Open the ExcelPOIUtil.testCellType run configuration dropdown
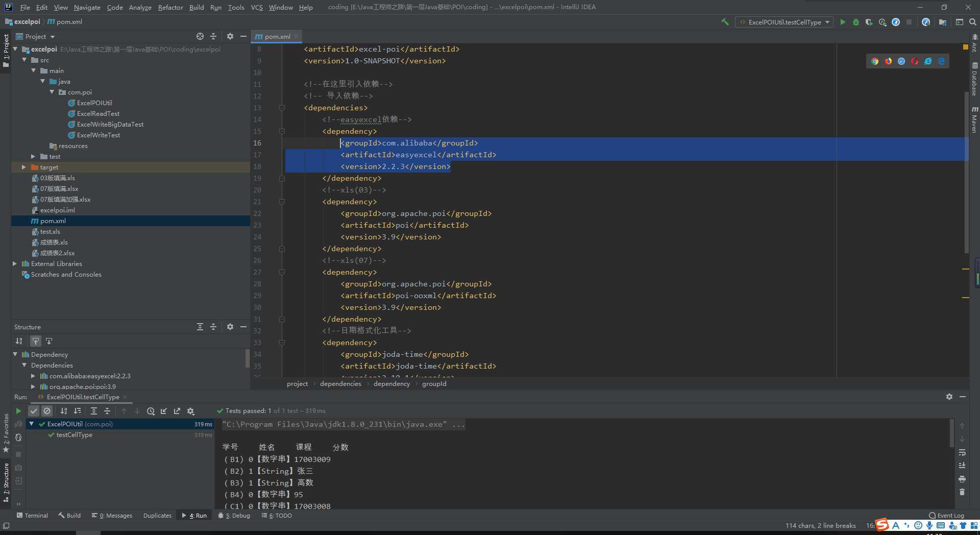980x535 pixels. point(784,22)
